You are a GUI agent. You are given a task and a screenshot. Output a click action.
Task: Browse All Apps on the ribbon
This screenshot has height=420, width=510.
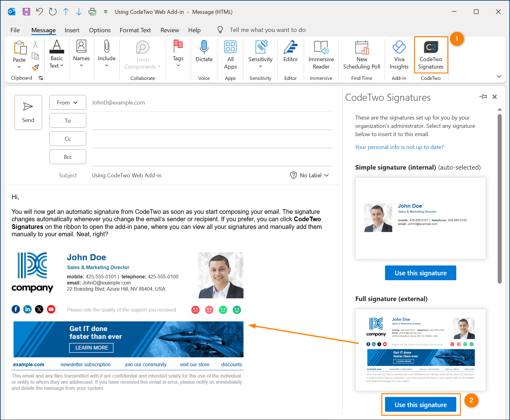231,55
